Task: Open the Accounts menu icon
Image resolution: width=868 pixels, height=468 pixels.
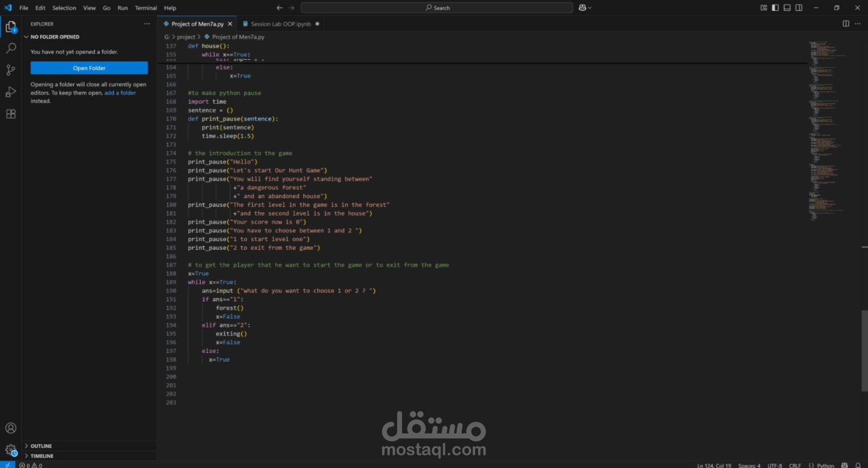Action: (10, 428)
